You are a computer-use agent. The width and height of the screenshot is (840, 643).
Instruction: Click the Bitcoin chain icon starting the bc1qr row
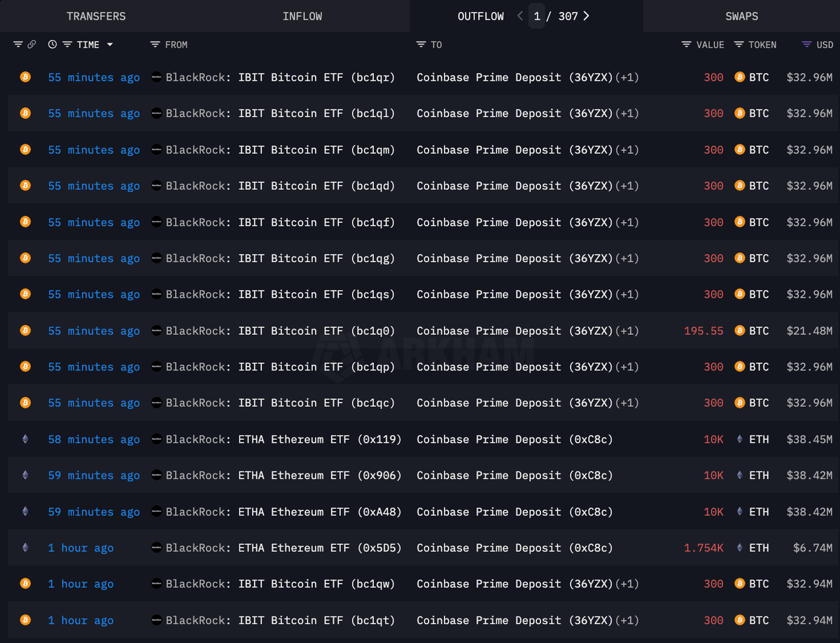(25, 77)
